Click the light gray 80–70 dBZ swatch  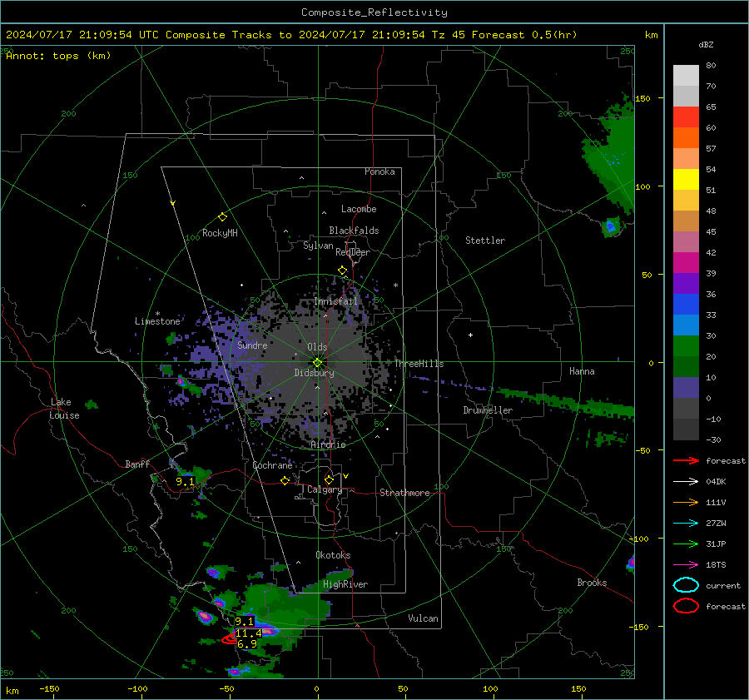coord(686,75)
